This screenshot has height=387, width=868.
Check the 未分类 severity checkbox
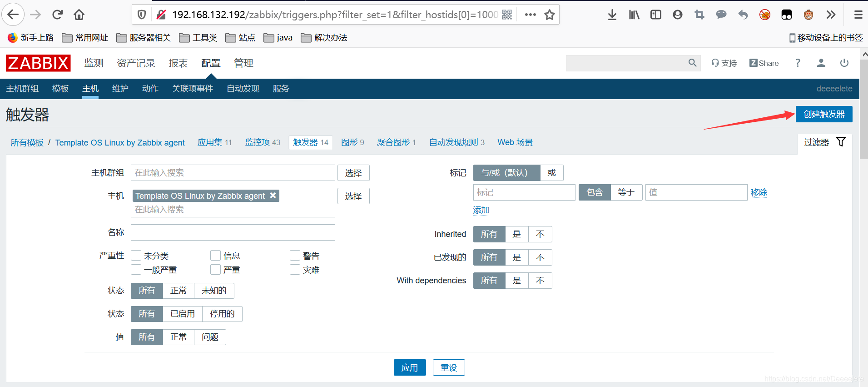136,256
